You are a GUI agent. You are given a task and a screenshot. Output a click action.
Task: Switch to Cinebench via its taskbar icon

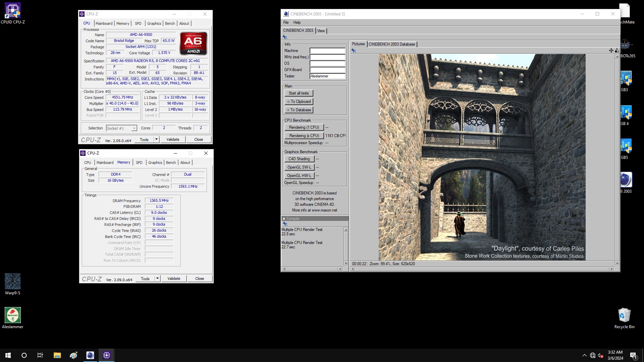pyautogui.click(x=90, y=355)
